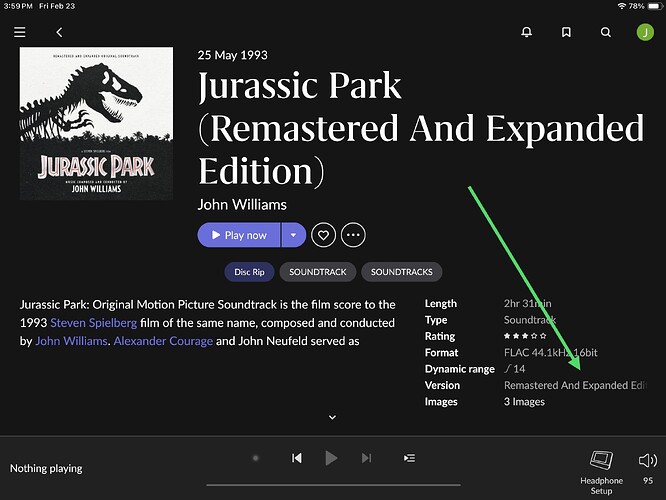666x500 pixels.
Task: Expand the Play now dropdown arrow
Action: tap(293, 235)
